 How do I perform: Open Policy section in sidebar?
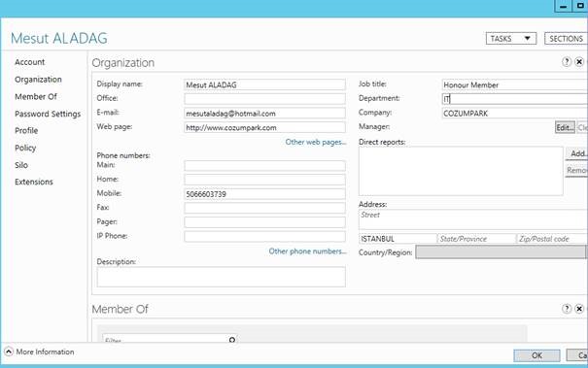pos(25,148)
